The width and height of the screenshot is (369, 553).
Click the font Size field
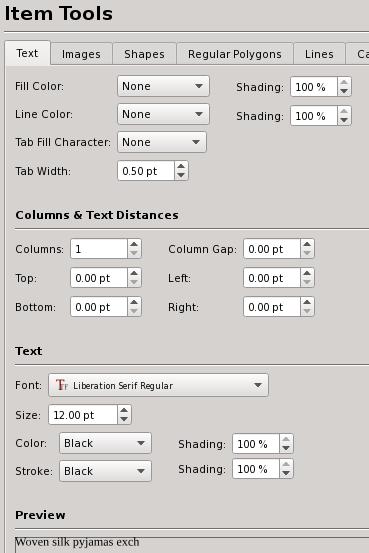coord(83,415)
